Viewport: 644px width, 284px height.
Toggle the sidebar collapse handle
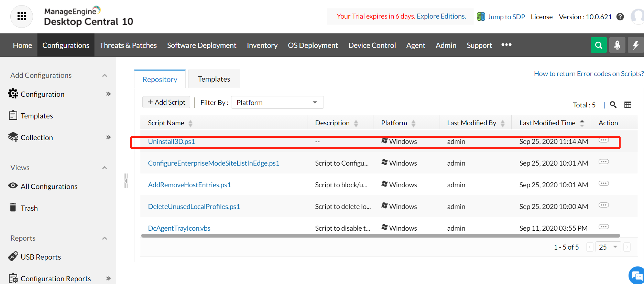(126, 181)
